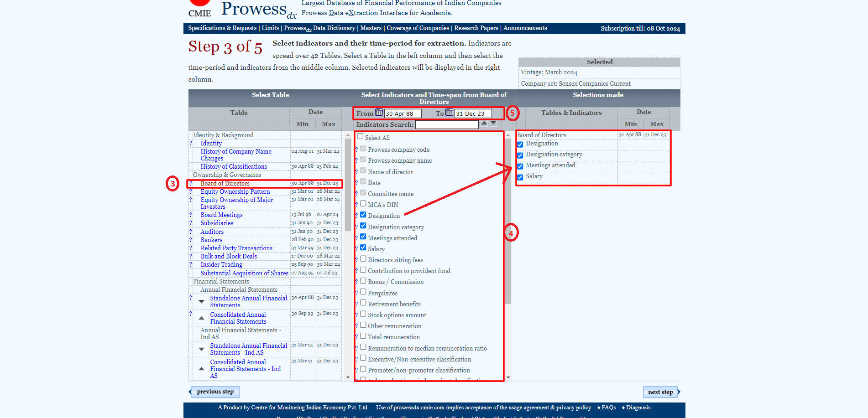Click help icon beside Total remuneration

[x=356, y=337]
